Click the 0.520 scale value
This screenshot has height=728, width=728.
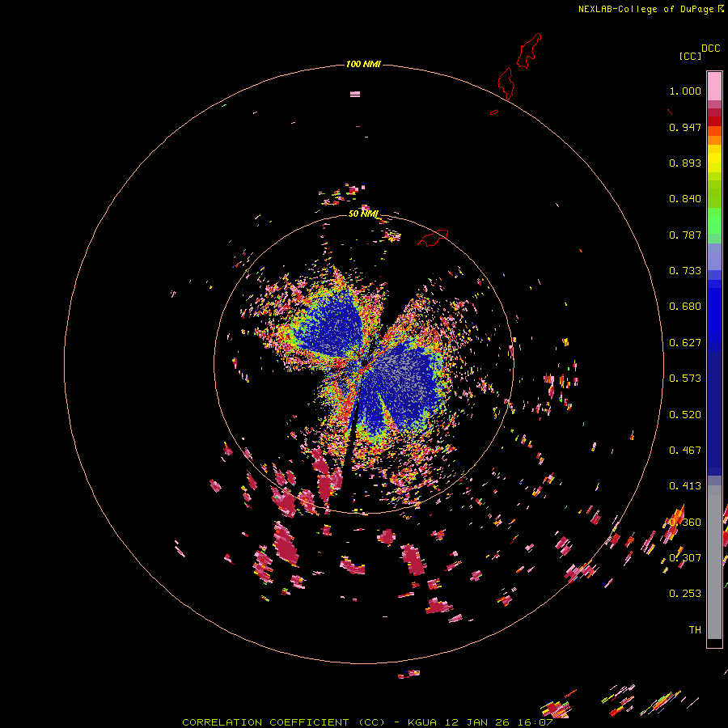tap(685, 415)
